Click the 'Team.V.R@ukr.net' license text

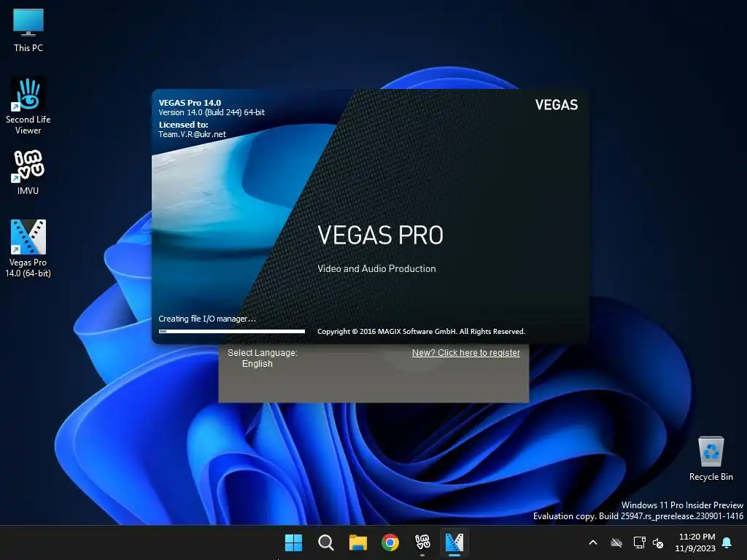pyautogui.click(x=192, y=134)
